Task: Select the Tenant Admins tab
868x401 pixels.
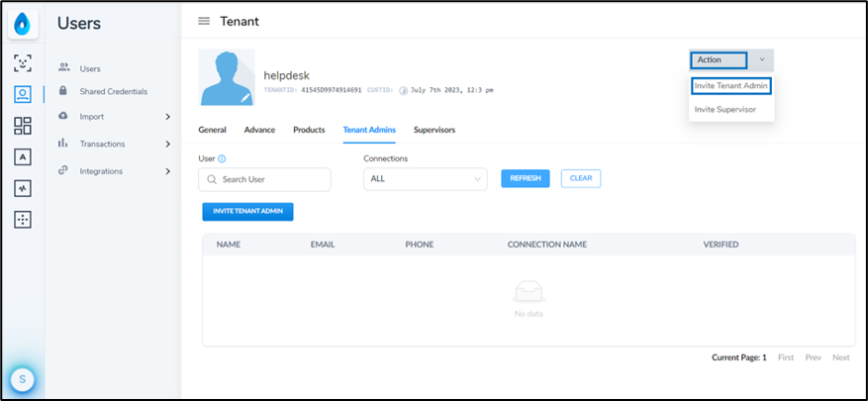Action: pyautogui.click(x=369, y=130)
